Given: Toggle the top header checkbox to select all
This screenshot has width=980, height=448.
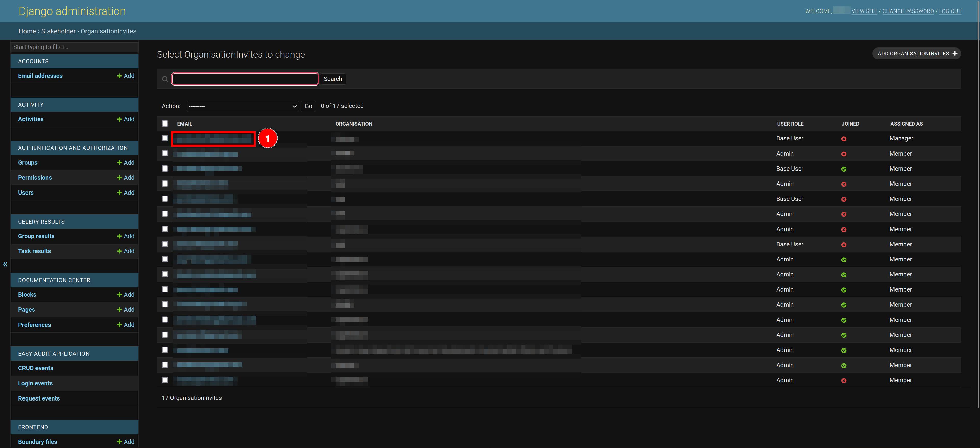Looking at the screenshot, I should pos(165,123).
